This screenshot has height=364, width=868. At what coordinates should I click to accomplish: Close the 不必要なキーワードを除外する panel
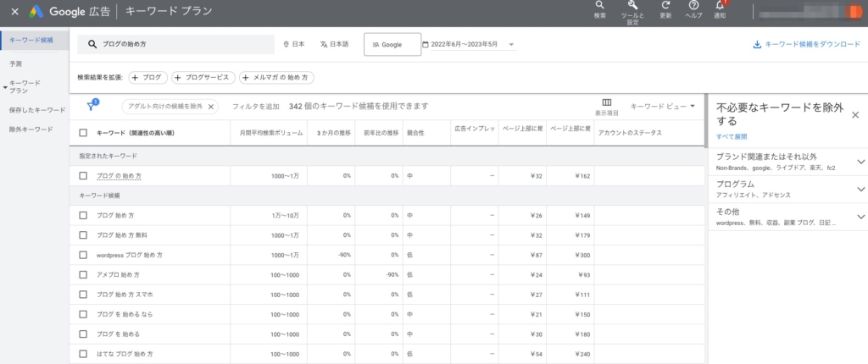click(855, 115)
